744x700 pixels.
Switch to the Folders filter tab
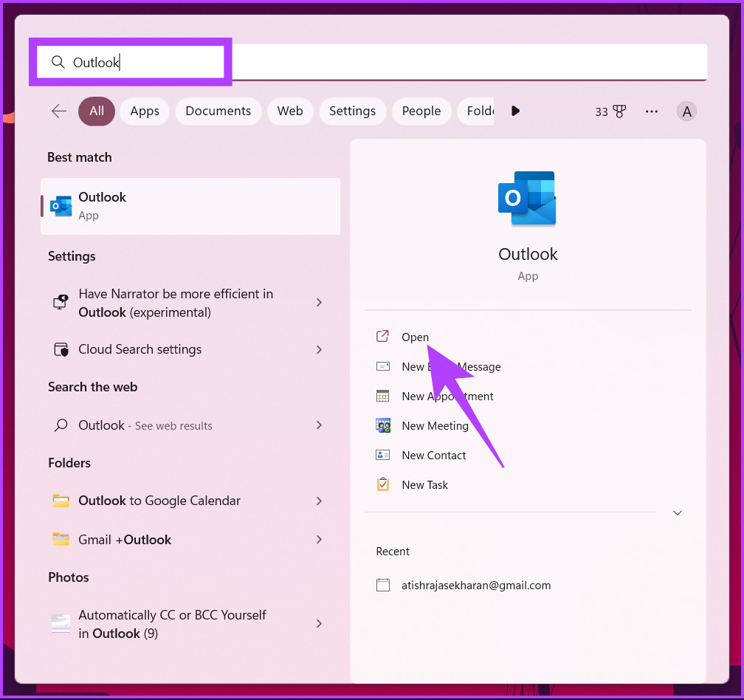pyautogui.click(x=476, y=111)
